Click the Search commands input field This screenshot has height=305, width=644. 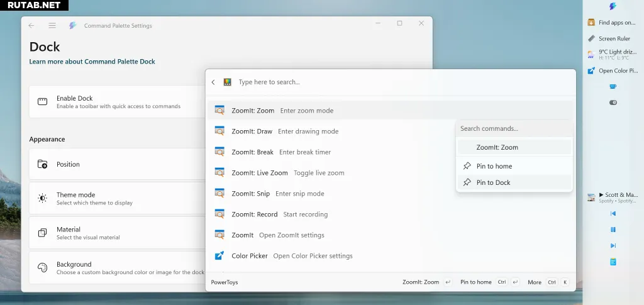514,128
